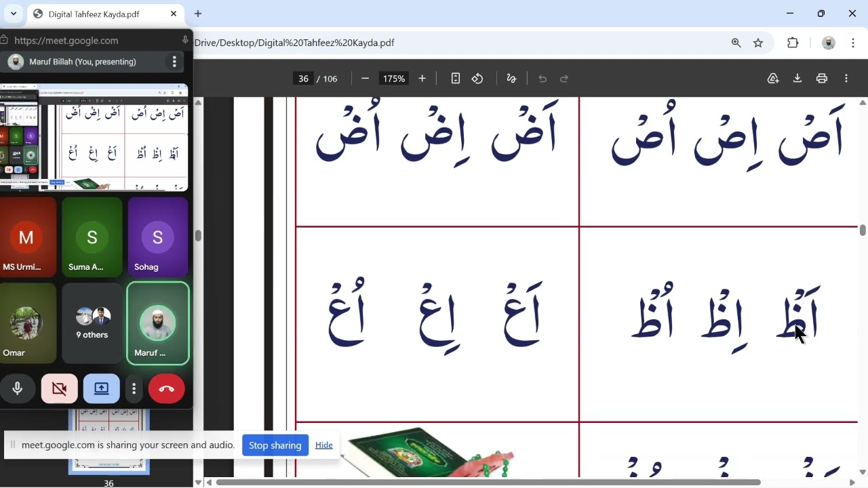Select Maruf participant tile
The width and height of the screenshot is (868, 488).
[x=158, y=323]
